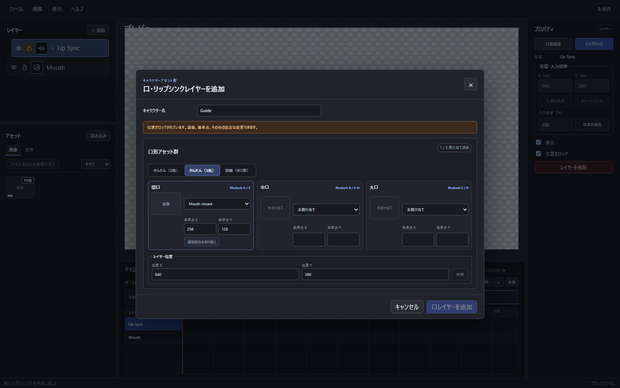Lock the Mouth layer via its padlock icon
Image resolution: width=620 pixels, height=388 pixels.
coord(25,68)
